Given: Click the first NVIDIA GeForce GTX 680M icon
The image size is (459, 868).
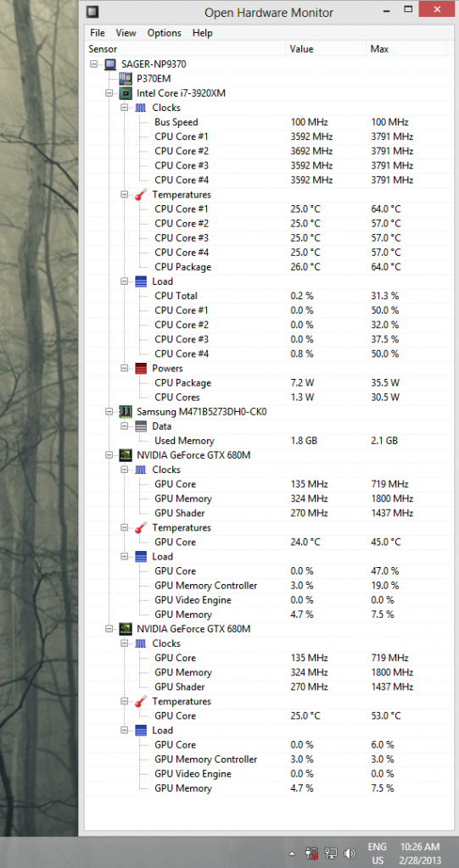Looking at the screenshot, I should coord(126,455).
